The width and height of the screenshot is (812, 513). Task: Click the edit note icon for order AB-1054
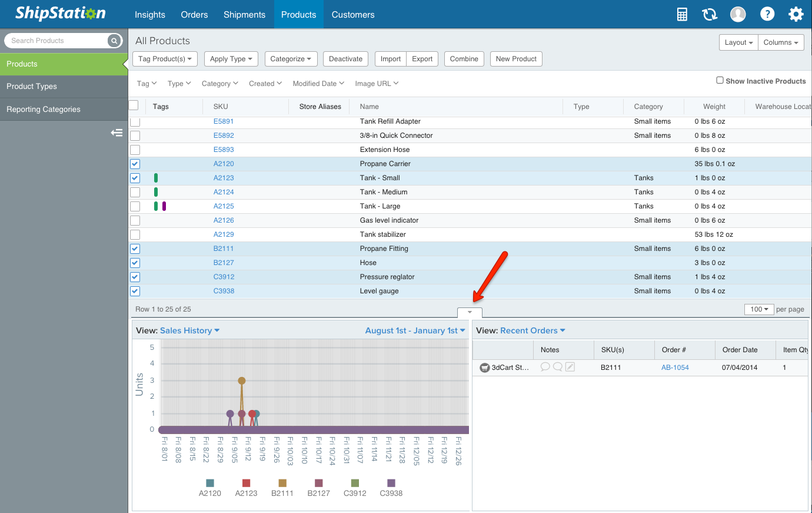570,367
